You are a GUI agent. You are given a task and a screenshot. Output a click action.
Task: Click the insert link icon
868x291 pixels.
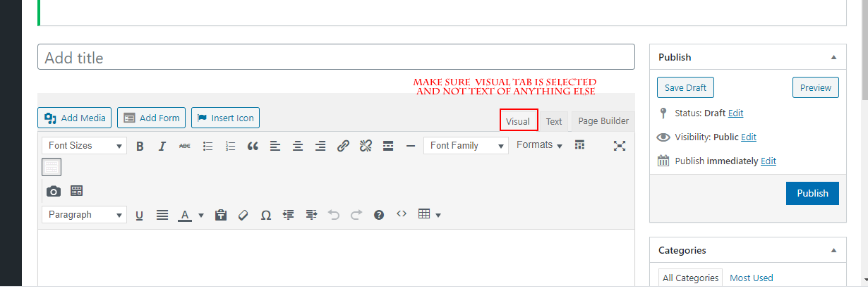[x=343, y=146]
